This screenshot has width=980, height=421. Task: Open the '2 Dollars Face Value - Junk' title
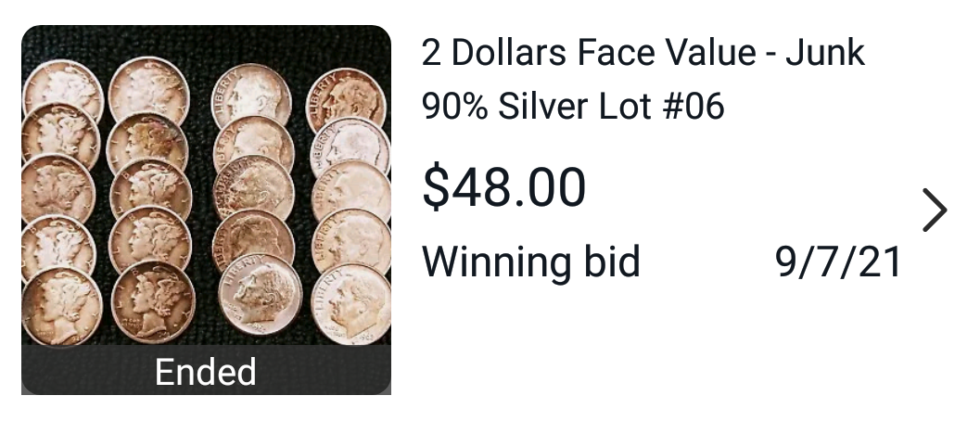(x=643, y=53)
